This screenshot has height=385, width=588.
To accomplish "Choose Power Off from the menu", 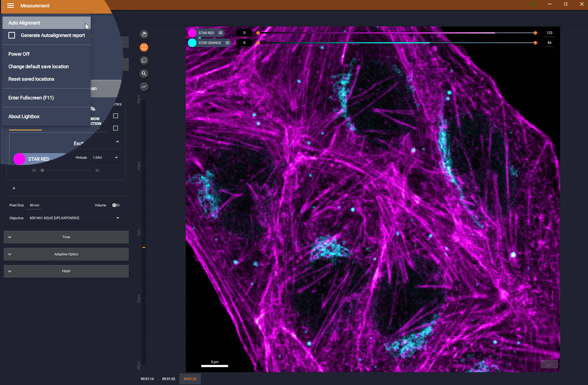I will (x=19, y=54).
